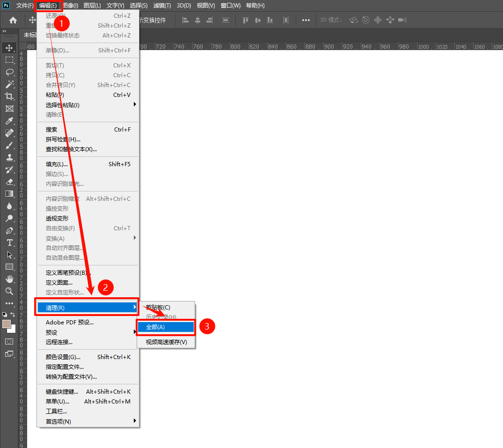The width and height of the screenshot is (503, 448).
Task: Select the Magic Wand tool
Action: coord(9,84)
